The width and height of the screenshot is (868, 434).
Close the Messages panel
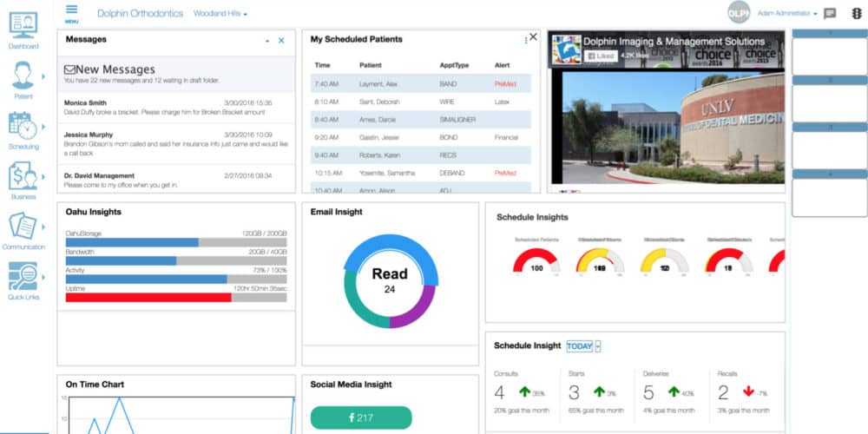281,41
